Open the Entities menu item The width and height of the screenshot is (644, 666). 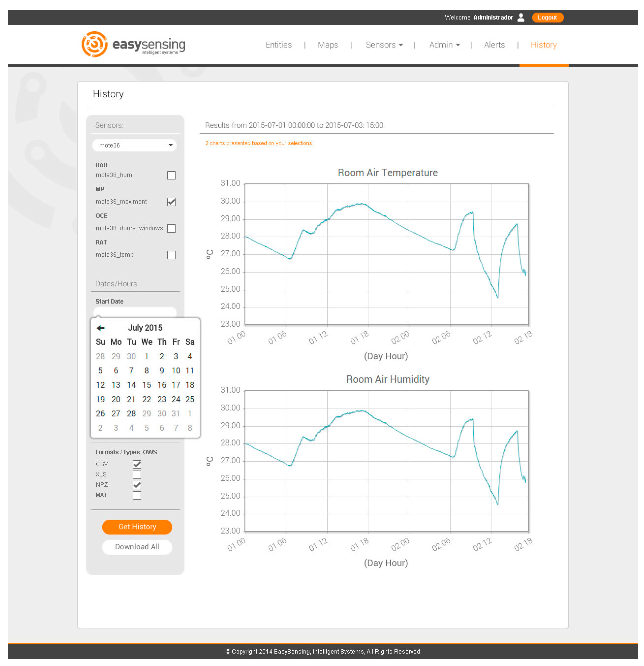pyautogui.click(x=278, y=45)
